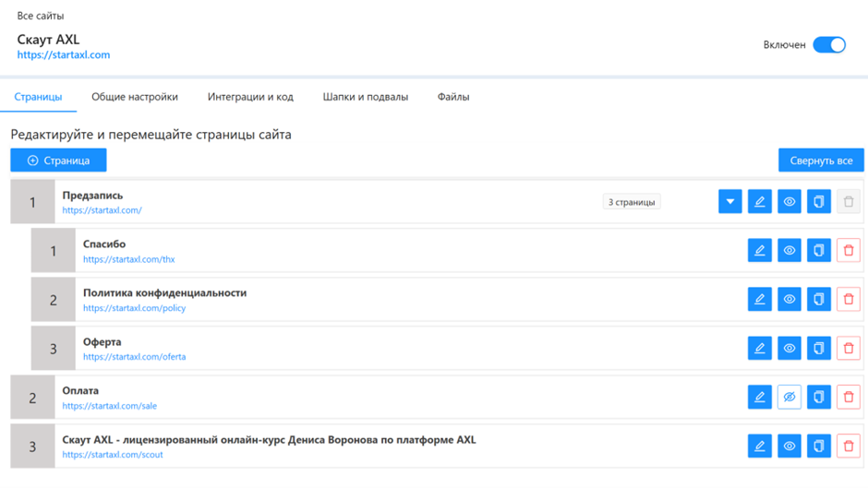Toggle visibility of Скаут AXL course page
The image size is (868, 488).
pyautogui.click(x=789, y=446)
